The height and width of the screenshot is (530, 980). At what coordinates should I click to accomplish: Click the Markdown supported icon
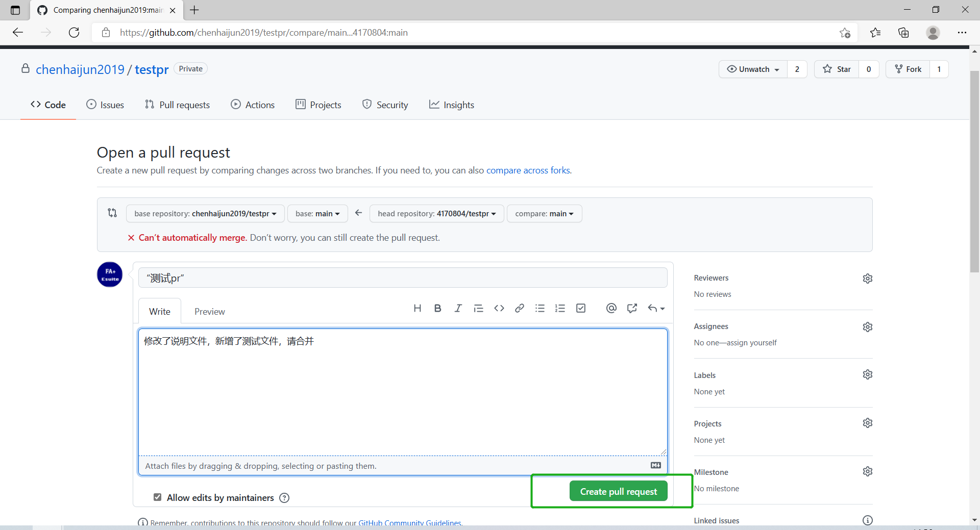click(x=656, y=465)
